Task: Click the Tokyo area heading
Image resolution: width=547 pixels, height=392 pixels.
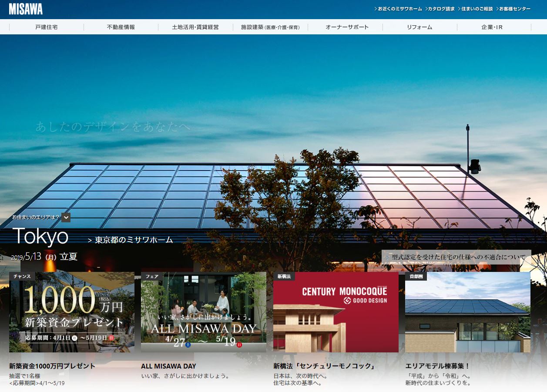Action: tap(40, 236)
